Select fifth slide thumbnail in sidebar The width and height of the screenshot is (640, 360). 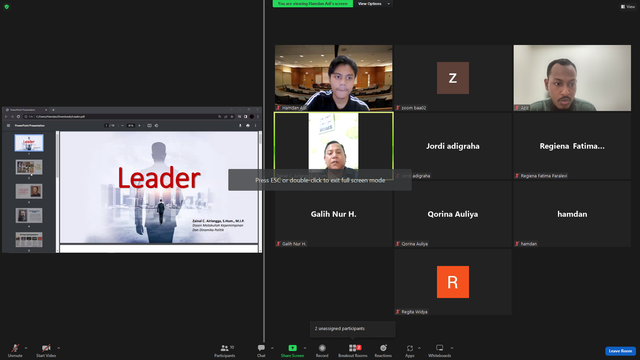[x=29, y=240]
